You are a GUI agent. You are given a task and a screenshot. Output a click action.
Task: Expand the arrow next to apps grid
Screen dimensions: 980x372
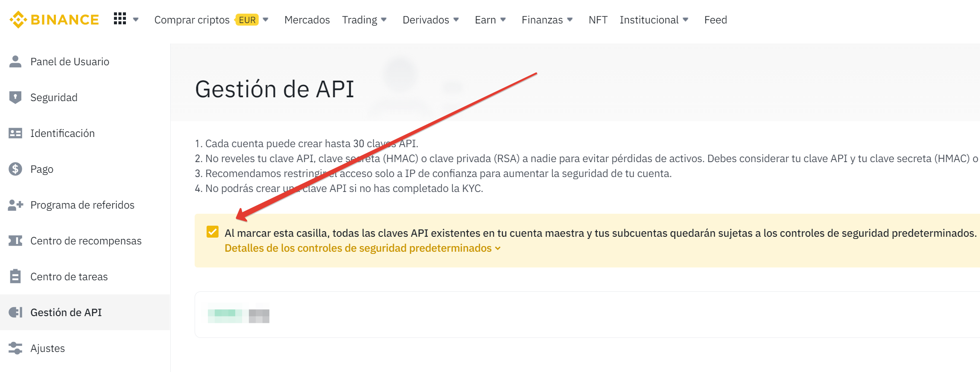click(x=136, y=20)
